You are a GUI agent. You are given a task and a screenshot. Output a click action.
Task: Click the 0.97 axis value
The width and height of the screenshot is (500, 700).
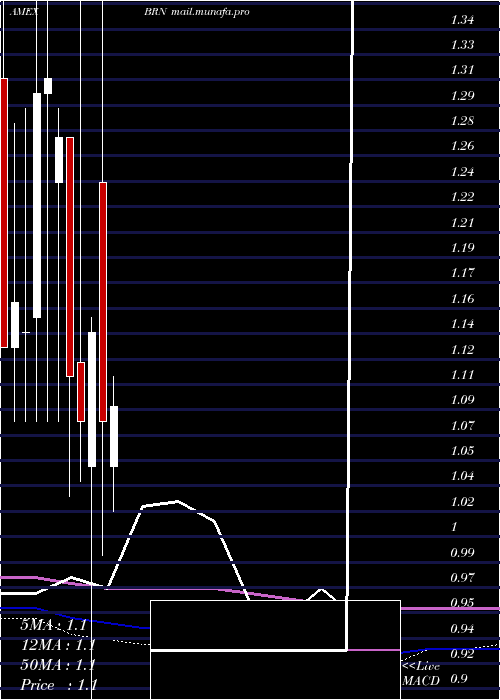point(462,579)
